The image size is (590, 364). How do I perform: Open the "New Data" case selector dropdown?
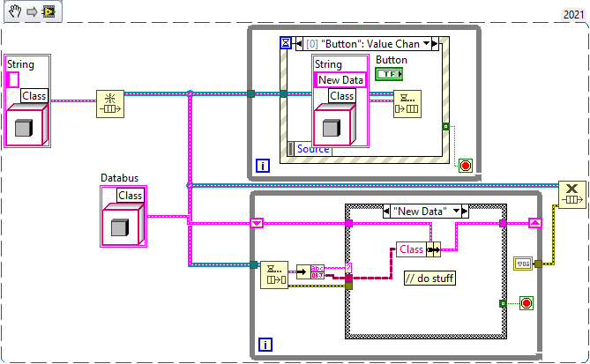coord(457,211)
